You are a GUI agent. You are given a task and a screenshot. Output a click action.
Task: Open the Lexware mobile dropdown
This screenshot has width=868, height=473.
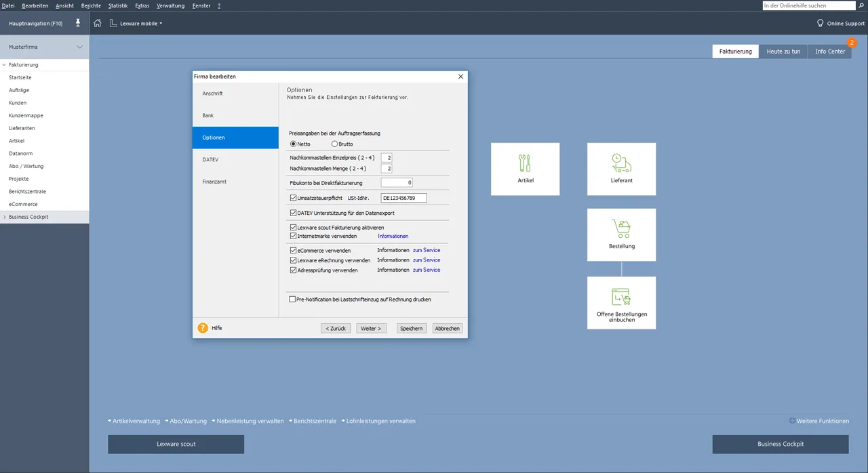coord(161,24)
